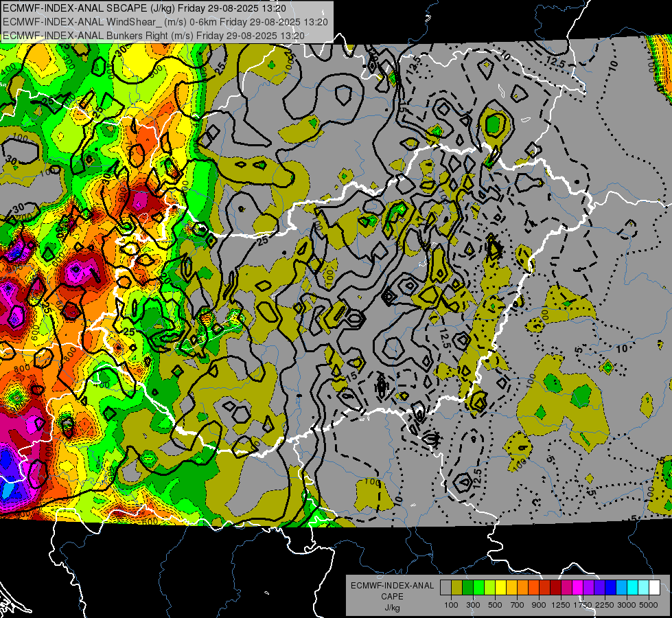Pick the grey swatch in the CAPE legend
Image resolution: width=672 pixels, height=618 pixels.
(445, 588)
